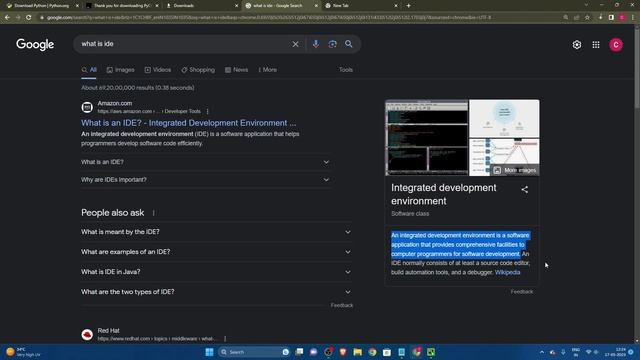The width and height of the screenshot is (640, 360).
Task: Open the Tools search options
Action: click(346, 70)
